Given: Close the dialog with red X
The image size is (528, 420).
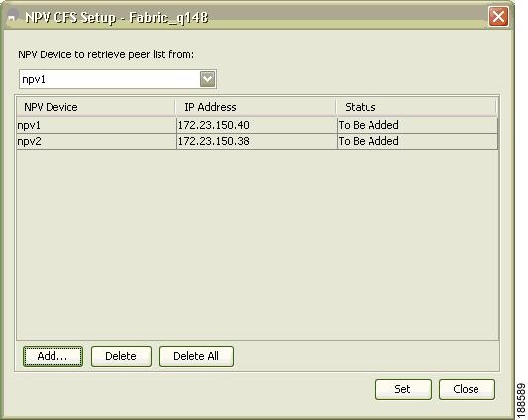Looking at the screenshot, I should pos(498,17).
